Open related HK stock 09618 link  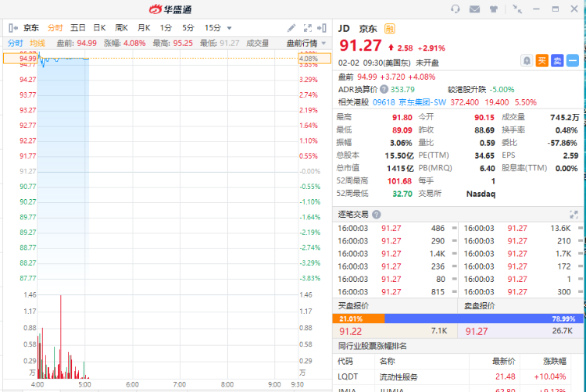pos(384,102)
